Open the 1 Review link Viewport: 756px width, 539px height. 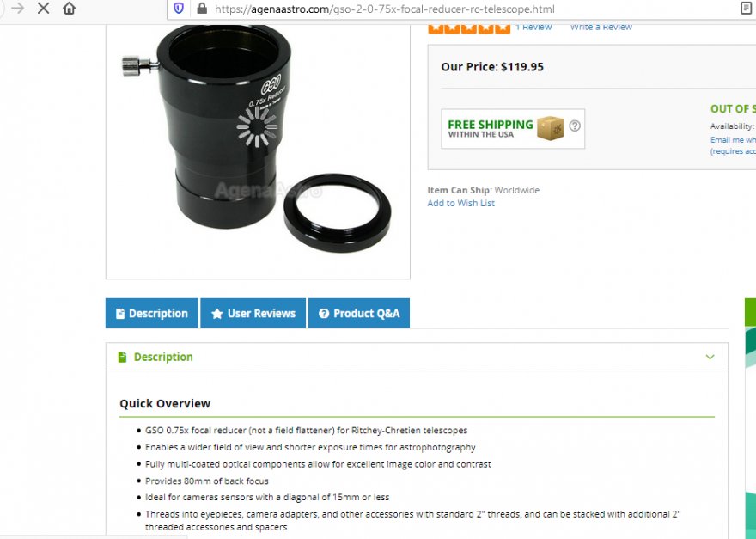[x=533, y=28]
